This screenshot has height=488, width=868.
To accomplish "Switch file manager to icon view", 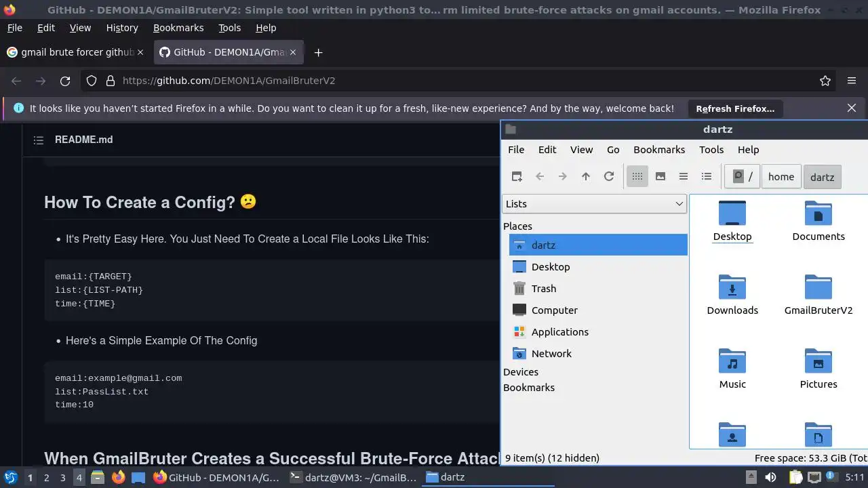I will click(x=637, y=177).
